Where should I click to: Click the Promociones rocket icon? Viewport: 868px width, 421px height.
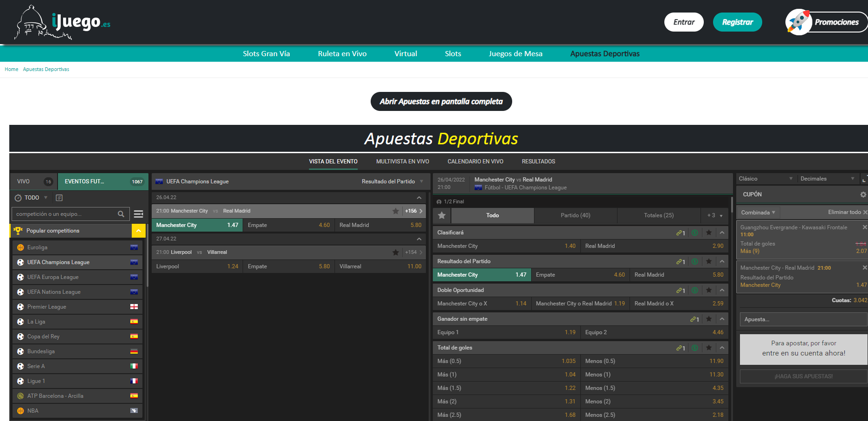pos(798,22)
